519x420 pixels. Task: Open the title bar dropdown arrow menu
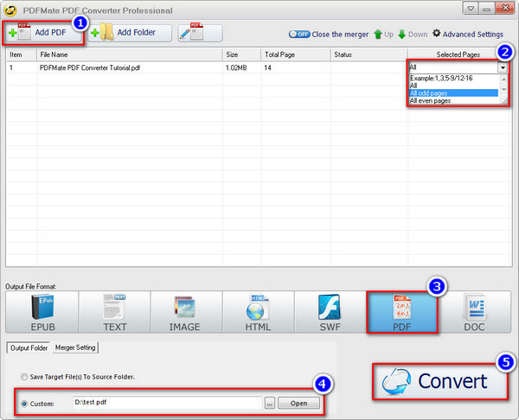[x=471, y=9]
